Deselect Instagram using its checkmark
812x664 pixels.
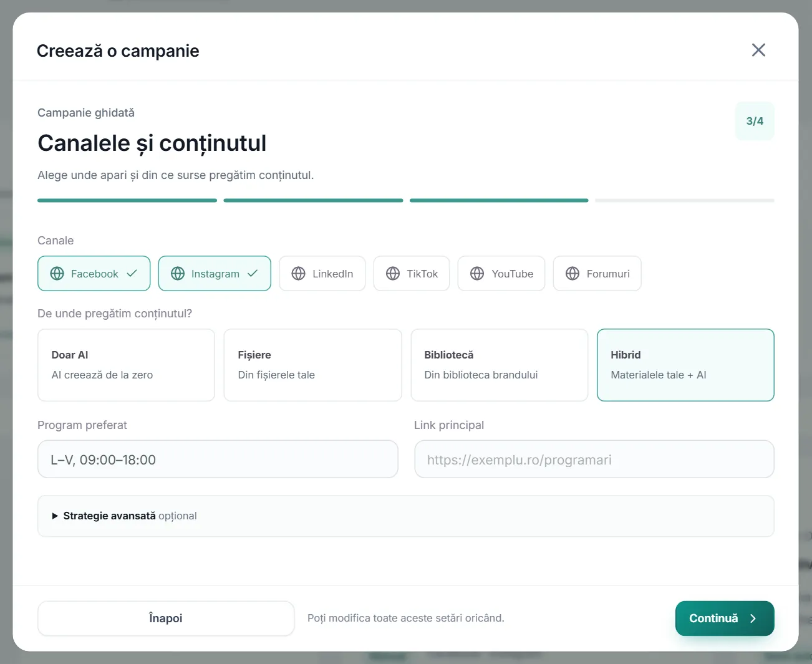coord(253,273)
